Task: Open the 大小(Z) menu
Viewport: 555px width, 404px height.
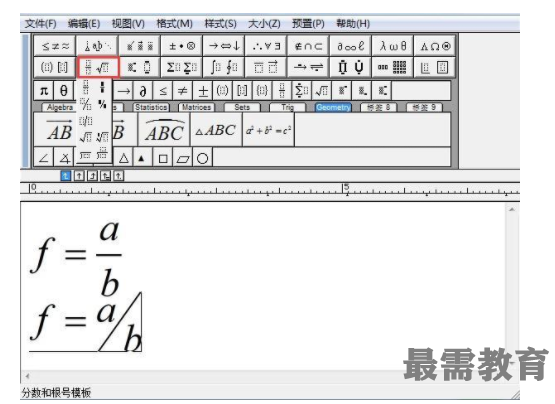Action: [x=264, y=24]
